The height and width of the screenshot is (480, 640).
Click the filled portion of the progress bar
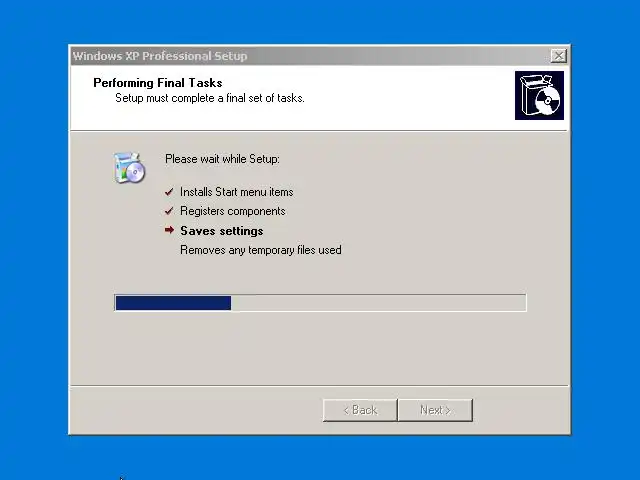173,303
